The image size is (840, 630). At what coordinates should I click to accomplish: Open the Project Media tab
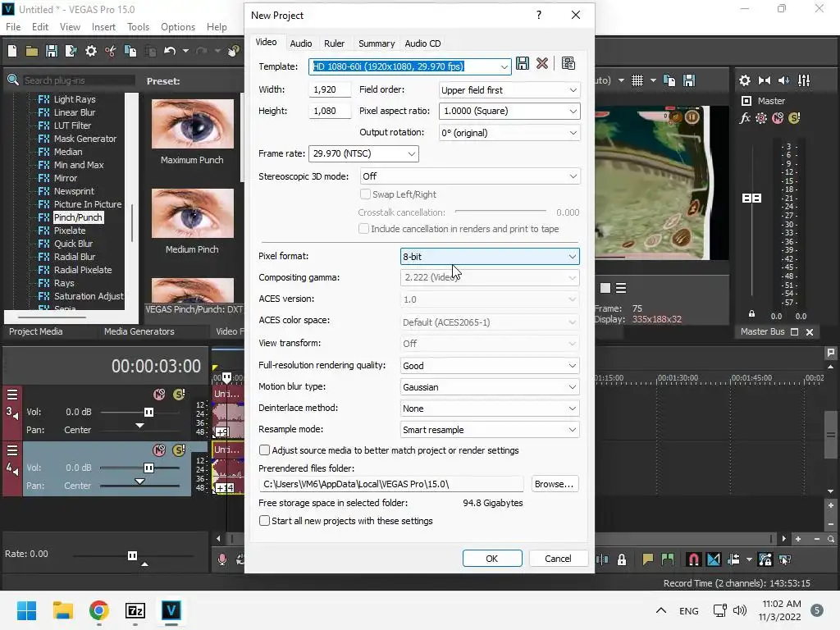36,331
